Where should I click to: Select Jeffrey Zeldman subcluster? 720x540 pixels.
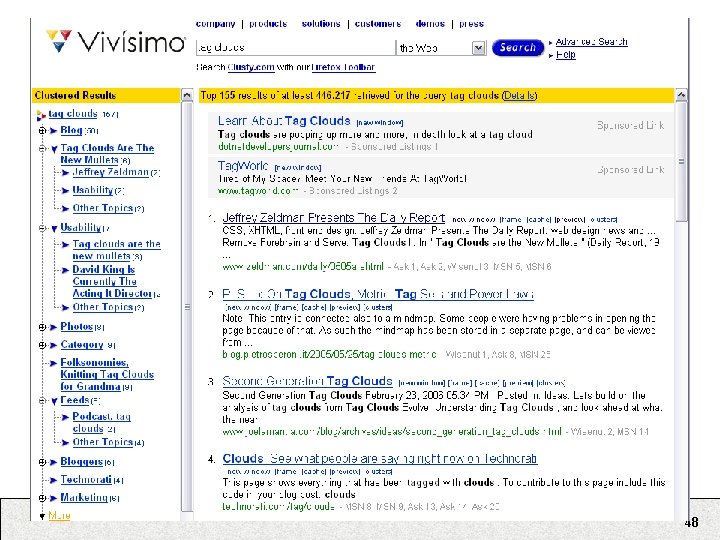(x=111, y=172)
